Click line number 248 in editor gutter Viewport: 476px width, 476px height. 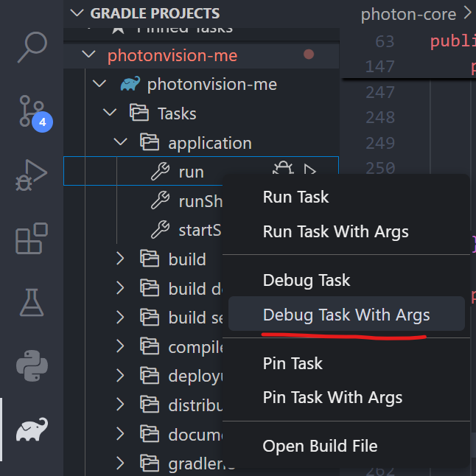[380, 117]
